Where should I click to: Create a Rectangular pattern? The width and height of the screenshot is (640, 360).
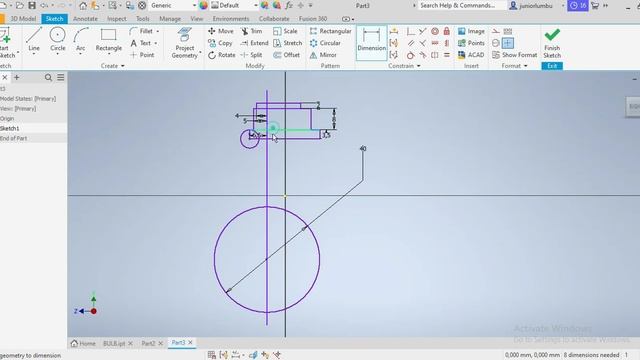(x=330, y=31)
